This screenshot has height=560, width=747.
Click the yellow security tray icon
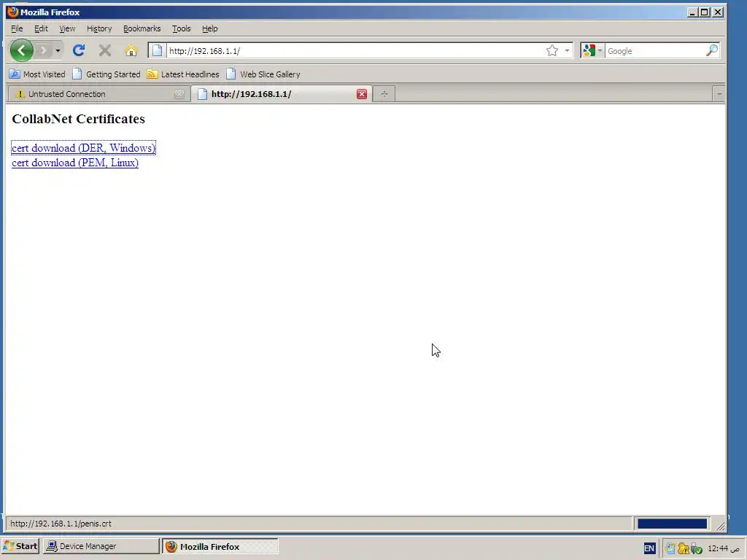(683, 548)
